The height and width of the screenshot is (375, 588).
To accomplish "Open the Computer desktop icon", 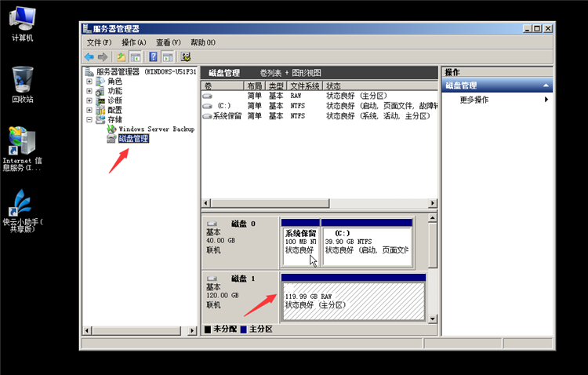I will (x=22, y=19).
